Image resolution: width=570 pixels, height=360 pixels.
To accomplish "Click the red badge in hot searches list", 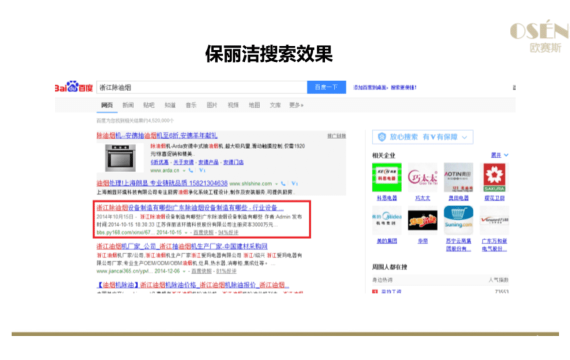I will click(375, 291).
